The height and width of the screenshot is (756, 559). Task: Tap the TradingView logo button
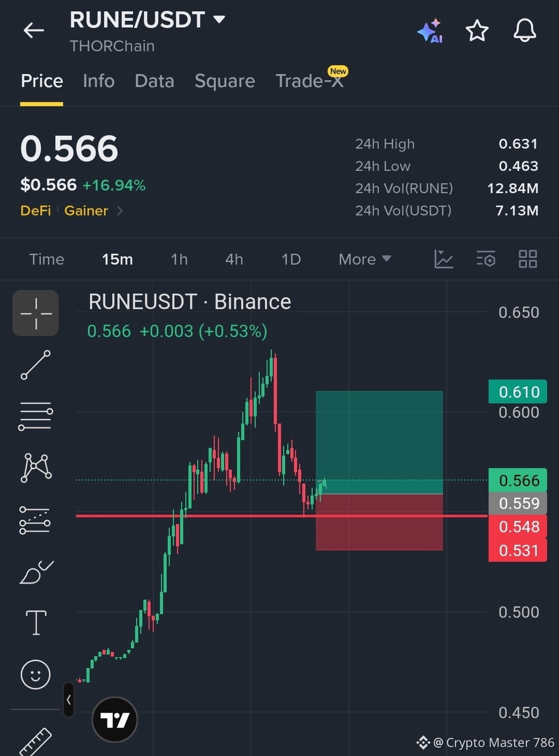point(114,719)
